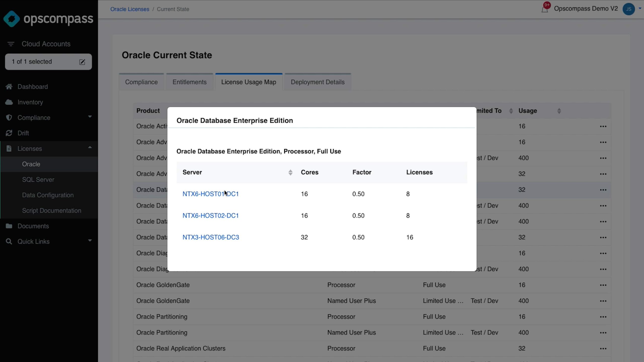Sort the Limited To column
Viewport: 644px width, 362px height.
coord(511,111)
